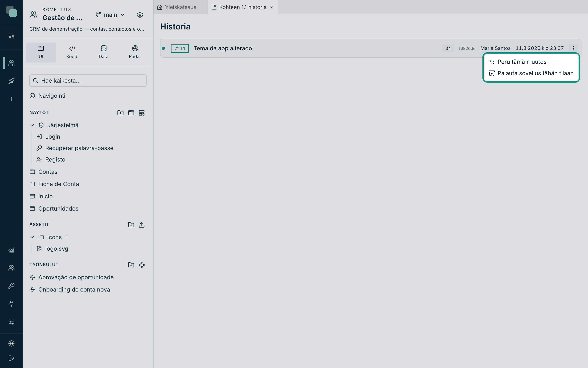Add a new layout template in Näytöt
This screenshot has height=368, width=588.
click(x=142, y=113)
